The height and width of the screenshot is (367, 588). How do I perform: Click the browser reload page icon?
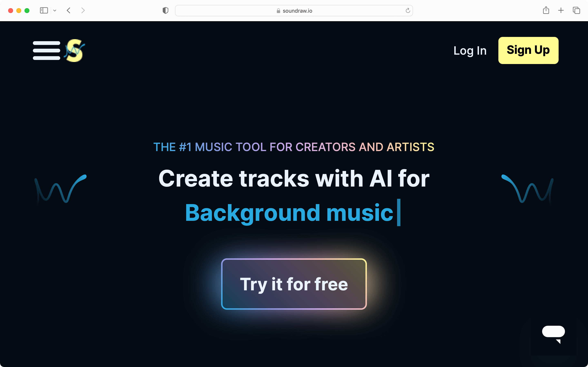408,10
